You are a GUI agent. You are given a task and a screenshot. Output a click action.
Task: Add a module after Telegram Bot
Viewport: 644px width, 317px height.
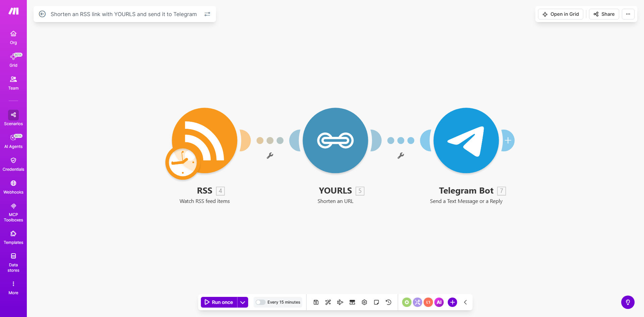(x=508, y=140)
